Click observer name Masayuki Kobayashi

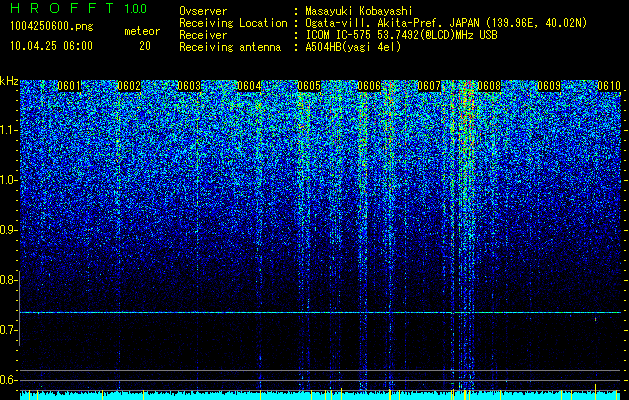tap(359, 11)
